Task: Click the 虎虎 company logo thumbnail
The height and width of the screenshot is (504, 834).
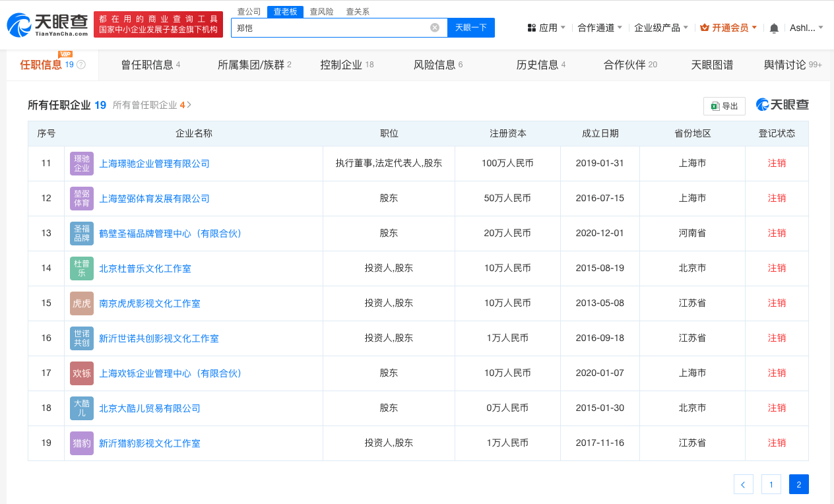Action: coord(82,303)
